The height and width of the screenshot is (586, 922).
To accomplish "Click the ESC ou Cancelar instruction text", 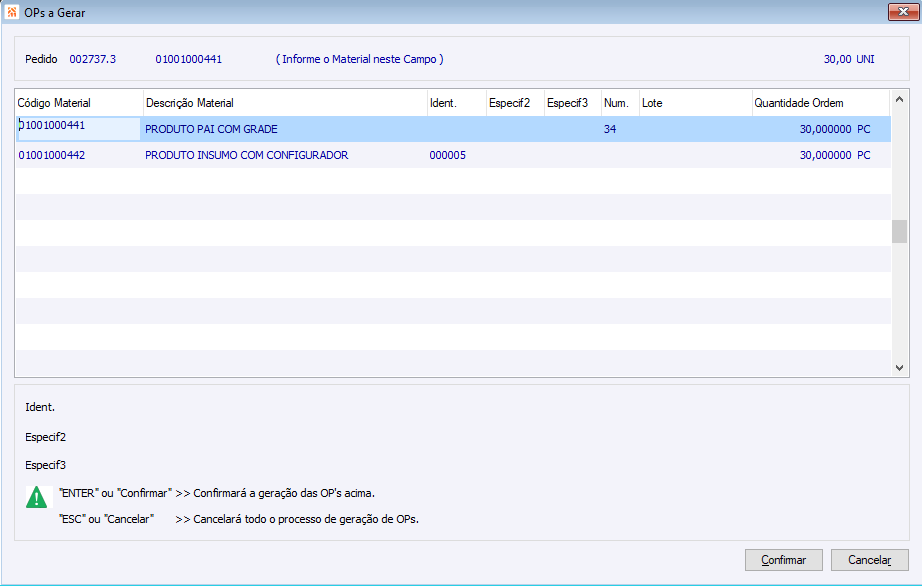I will [x=239, y=519].
